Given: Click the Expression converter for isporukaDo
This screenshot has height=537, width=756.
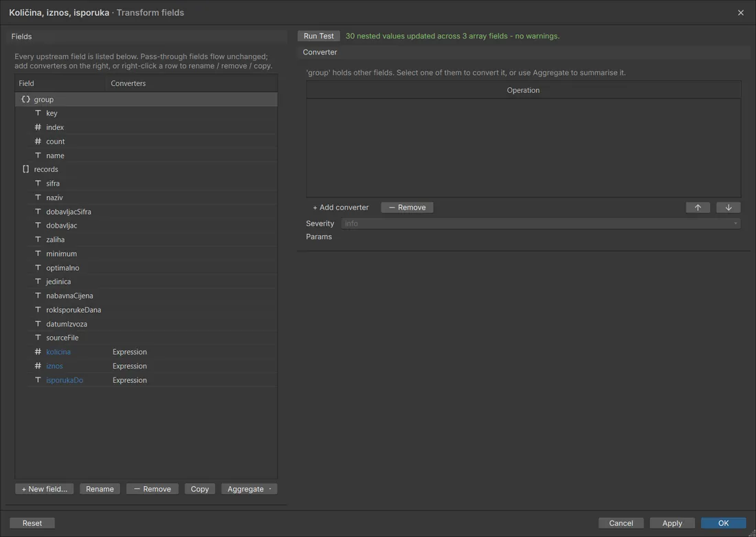Looking at the screenshot, I should click(130, 380).
